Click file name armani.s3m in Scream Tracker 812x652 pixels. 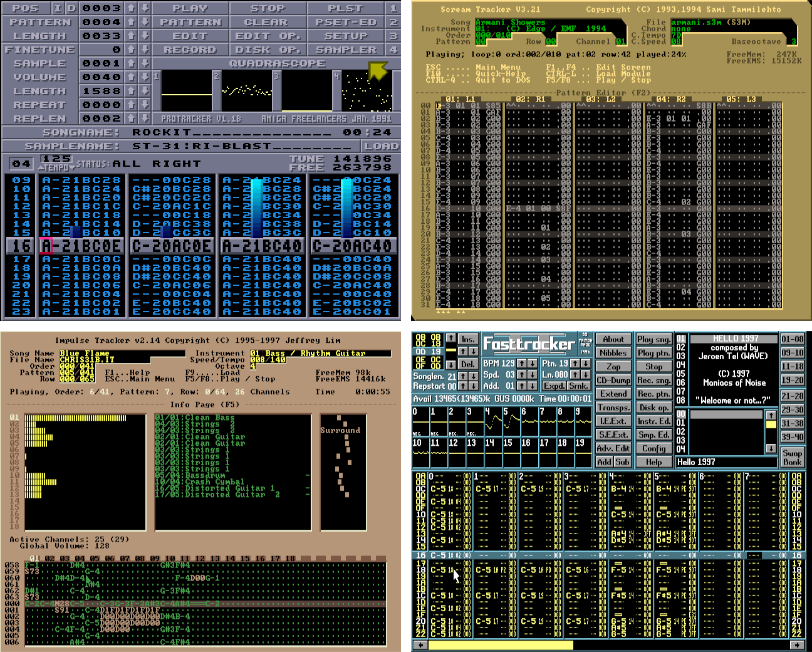[x=696, y=23]
